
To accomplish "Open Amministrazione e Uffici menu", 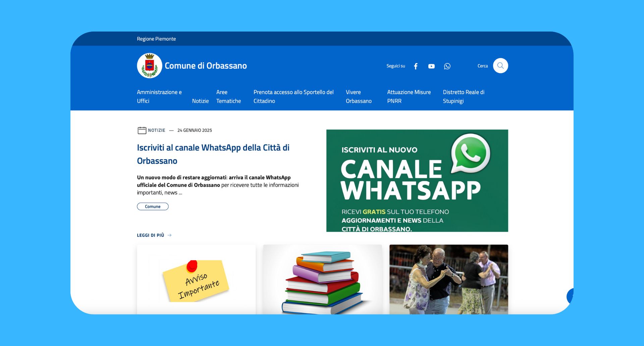I will pos(159,97).
